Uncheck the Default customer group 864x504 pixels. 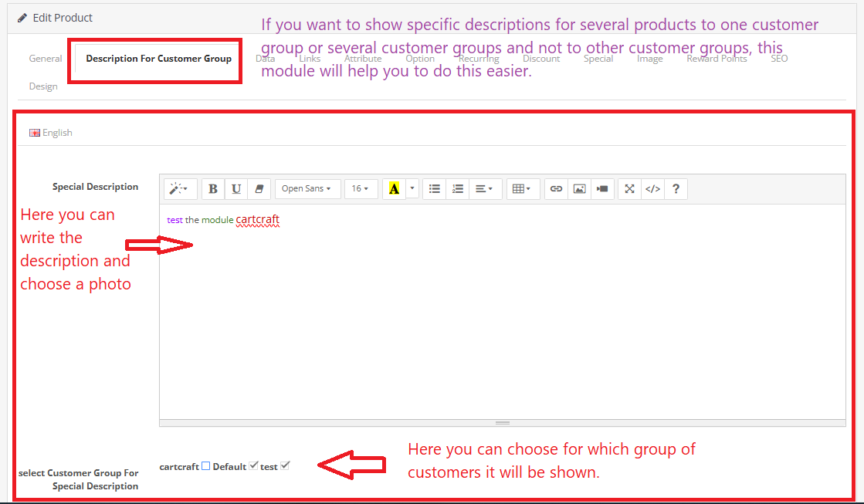253,465
